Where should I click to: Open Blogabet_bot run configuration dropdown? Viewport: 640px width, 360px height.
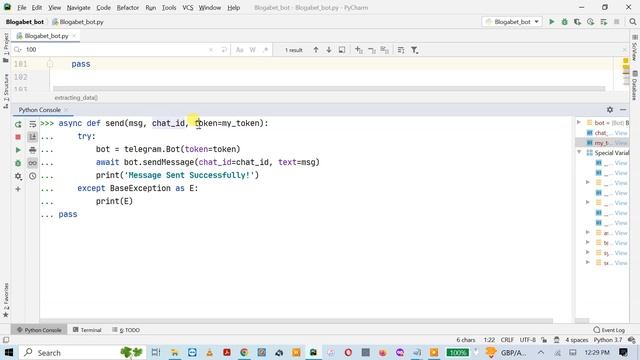click(x=512, y=22)
